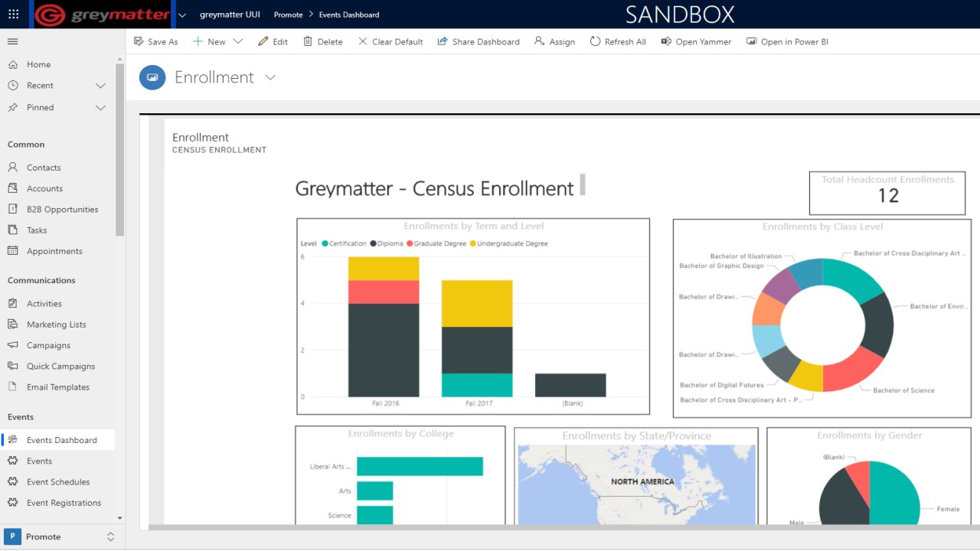Click the Contacts person icon
This screenshot has height=551, width=980.
pyautogui.click(x=12, y=167)
